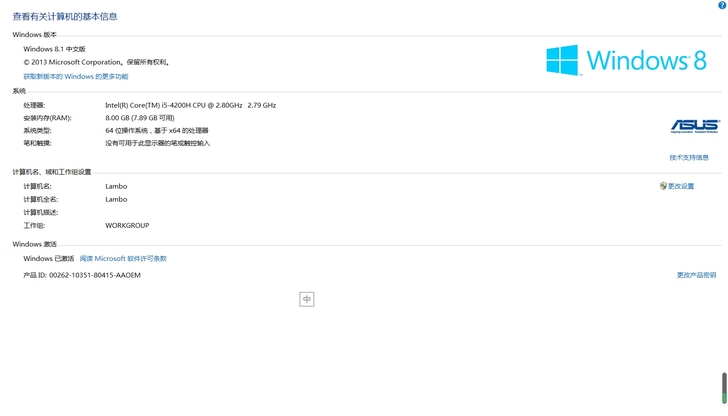Open the 技术支持信息 support link

(x=689, y=157)
